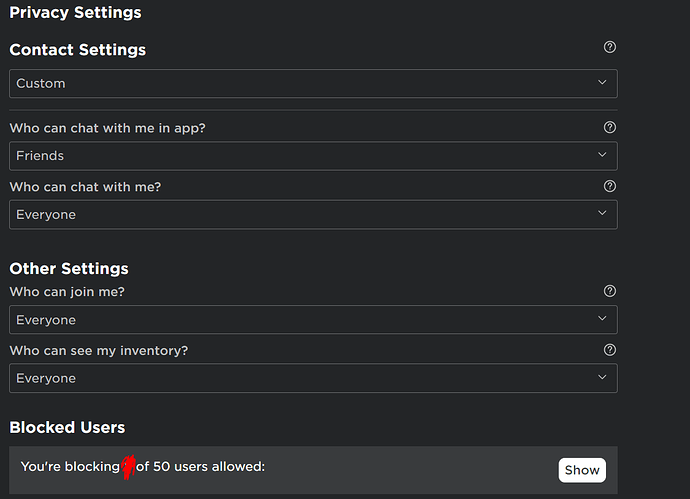Click the help icon beside Contact Settings
The height and width of the screenshot is (499, 690).
[610, 47]
